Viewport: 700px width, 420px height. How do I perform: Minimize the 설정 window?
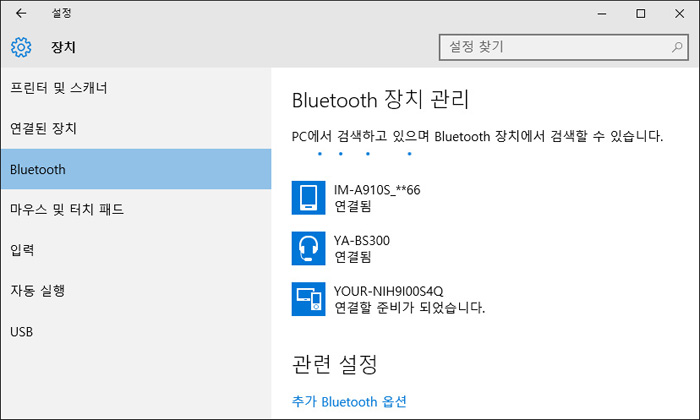602,14
